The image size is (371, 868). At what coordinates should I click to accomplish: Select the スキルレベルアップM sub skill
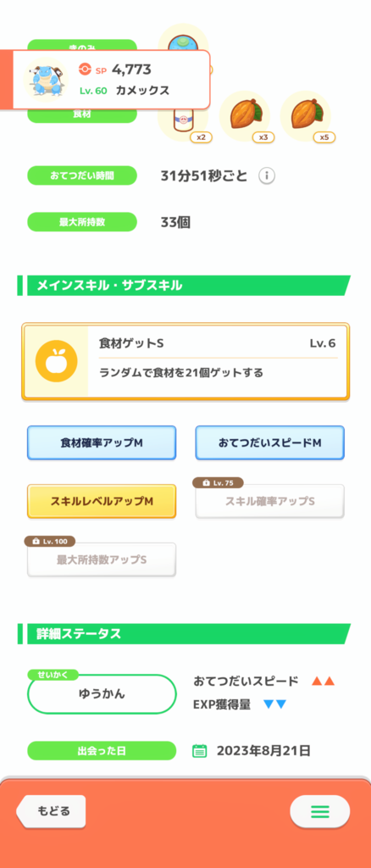click(102, 501)
